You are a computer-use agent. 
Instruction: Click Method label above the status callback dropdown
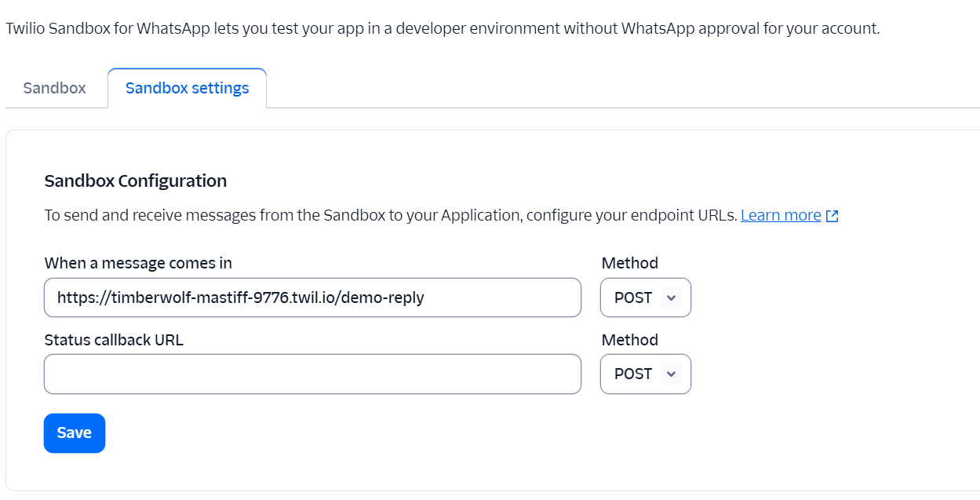tap(629, 340)
